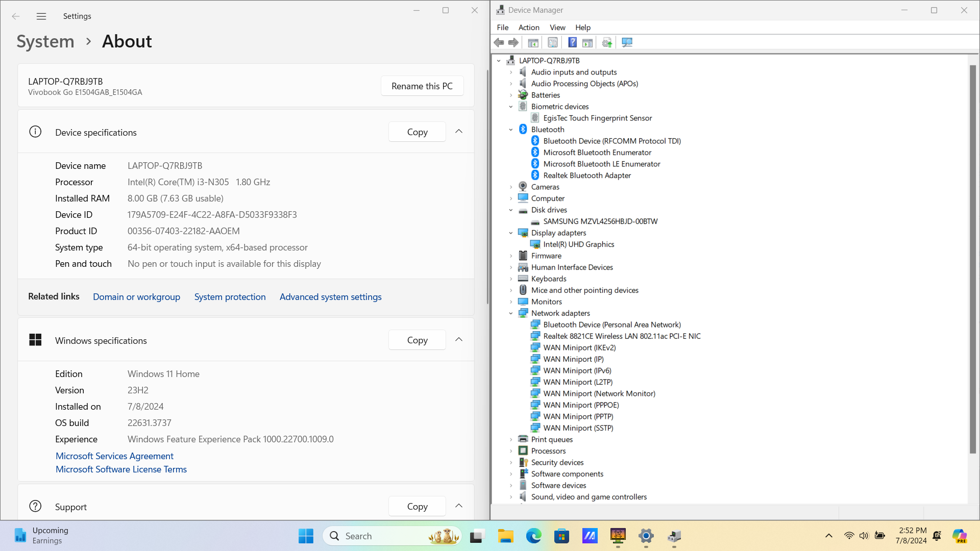Collapse the Windows specifications section
The image size is (980, 551).
[x=459, y=340]
